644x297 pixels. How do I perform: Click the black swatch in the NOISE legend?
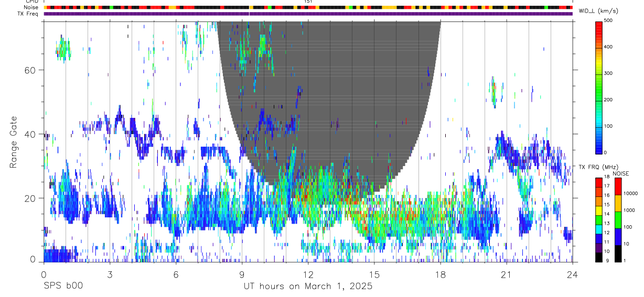coord(618,254)
